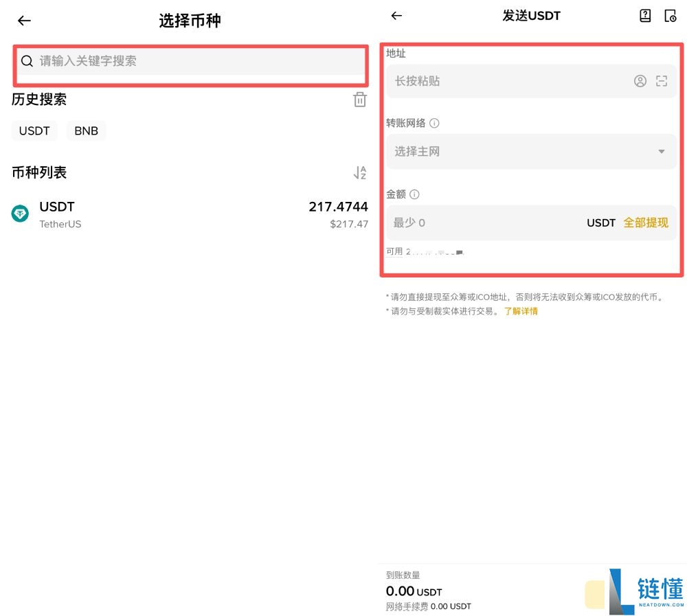Screen dimensions: 687x616
Task: Go back from the 发送USDT screen
Action: [x=396, y=16]
